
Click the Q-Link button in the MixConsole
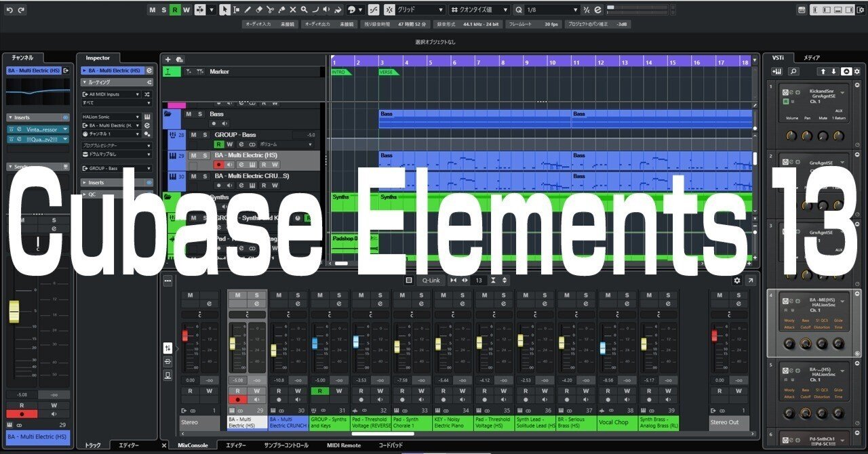pos(430,280)
